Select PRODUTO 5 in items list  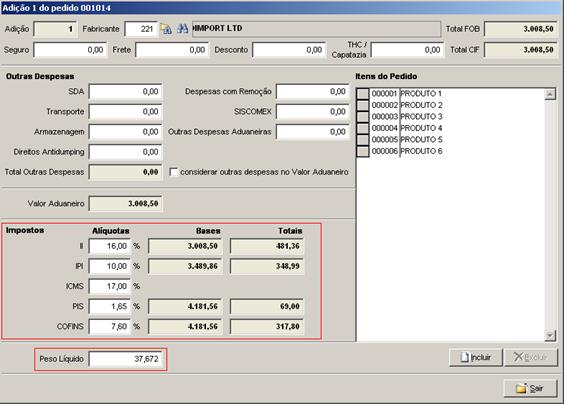[x=422, y=140]
